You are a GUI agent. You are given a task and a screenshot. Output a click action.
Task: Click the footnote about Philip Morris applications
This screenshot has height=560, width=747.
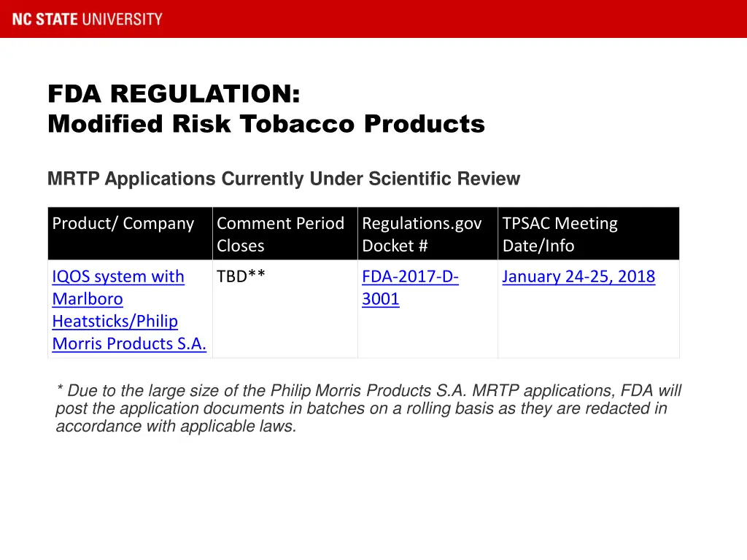click(368, 408)
